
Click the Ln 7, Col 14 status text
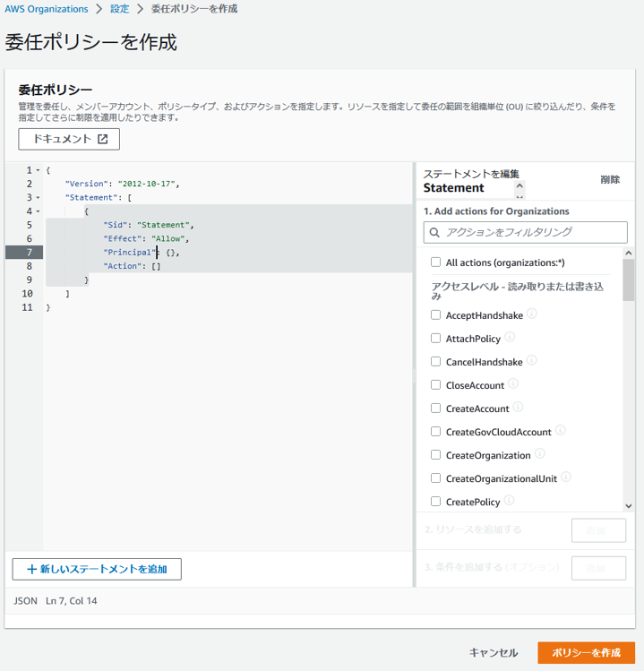(72, 601)
